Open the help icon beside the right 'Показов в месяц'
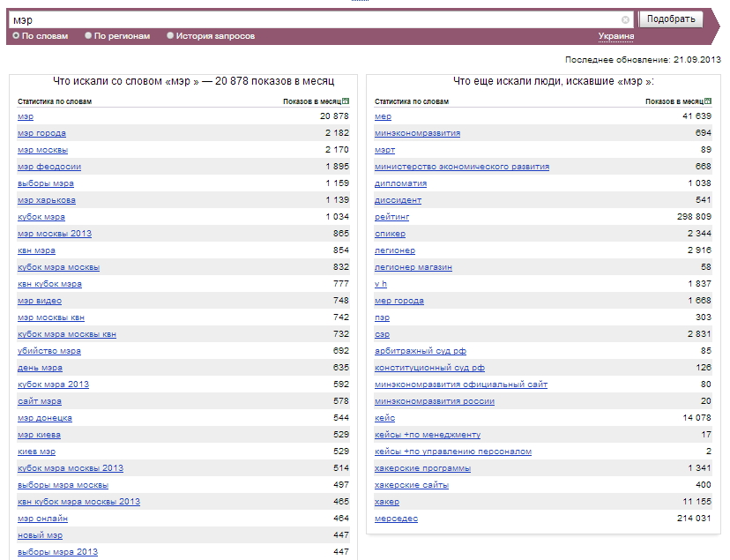Viewport: 730px width, 560px height. click(x=708, y=101)
